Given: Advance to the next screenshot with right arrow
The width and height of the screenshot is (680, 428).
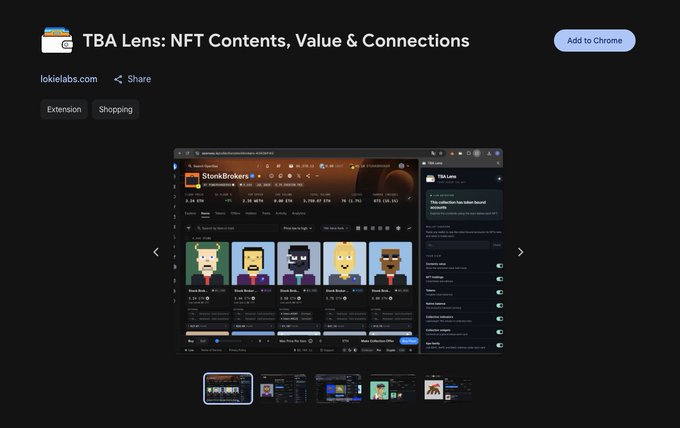Looking at the screenshot, I should click(x=520, y=252).
